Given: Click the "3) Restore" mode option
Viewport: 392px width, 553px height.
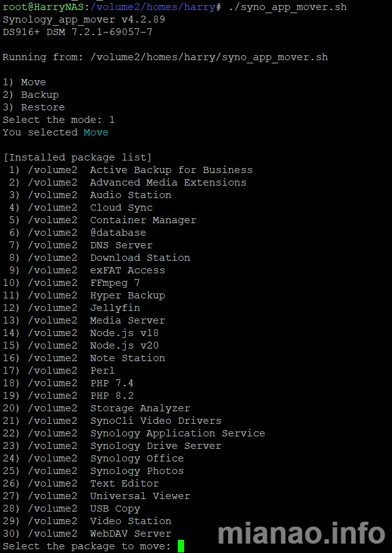Looking at the screenshot, I should coord(34,107).
